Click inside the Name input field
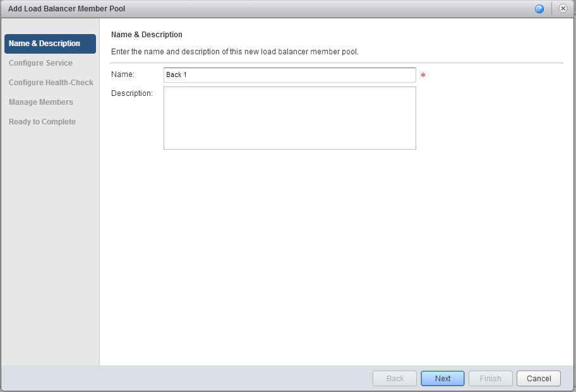 289,74
